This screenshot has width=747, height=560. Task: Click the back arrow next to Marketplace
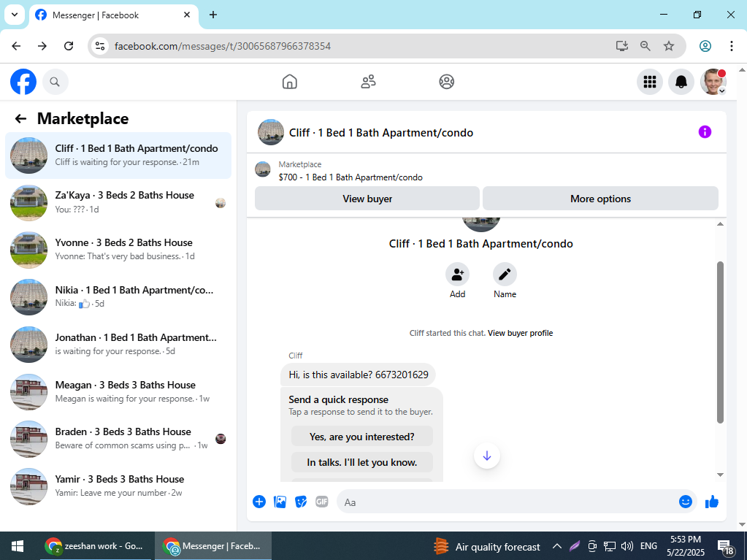pyautogui.click(x=20, y=118)
